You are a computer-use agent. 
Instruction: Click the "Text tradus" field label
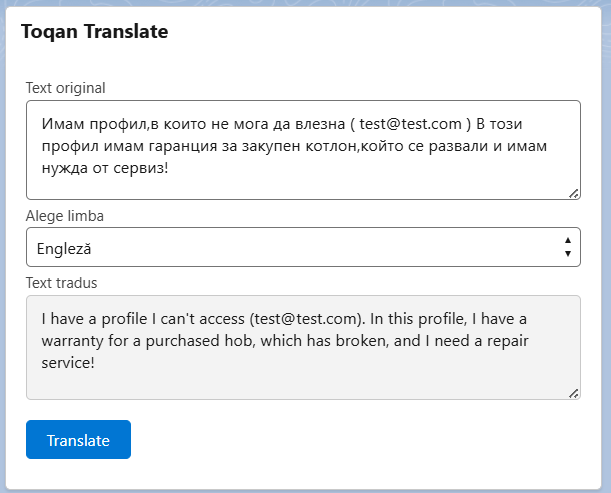(x=62, y=283)
